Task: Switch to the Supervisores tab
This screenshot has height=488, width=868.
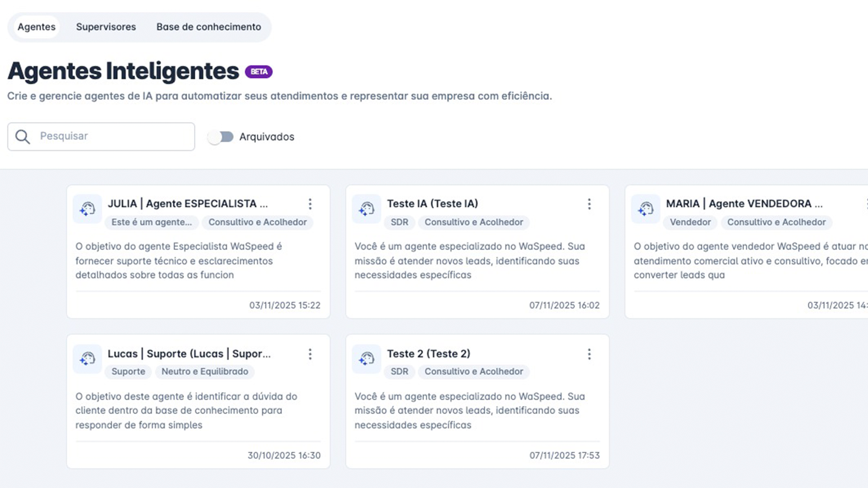Action: pyautogui.click(x=106, y=27)
